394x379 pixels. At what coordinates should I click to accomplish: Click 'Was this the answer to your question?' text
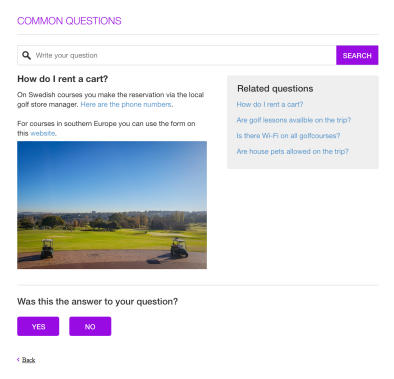point(97,302)
